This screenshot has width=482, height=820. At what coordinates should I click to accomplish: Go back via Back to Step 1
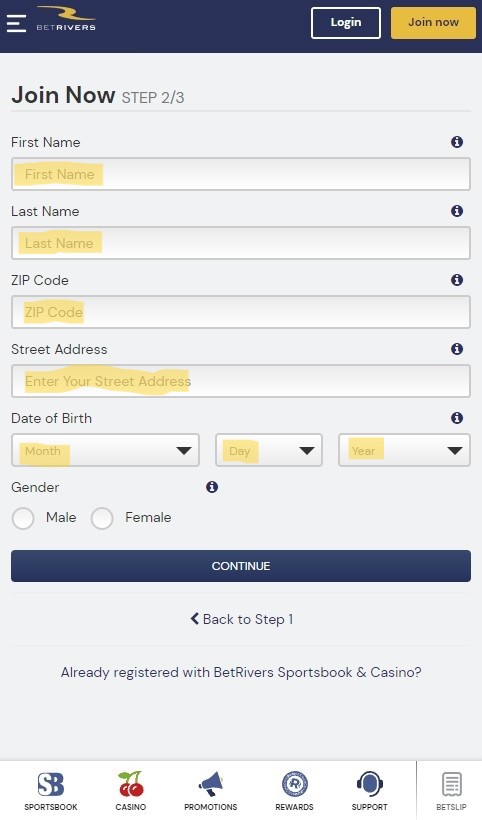[x=241, y=619]
